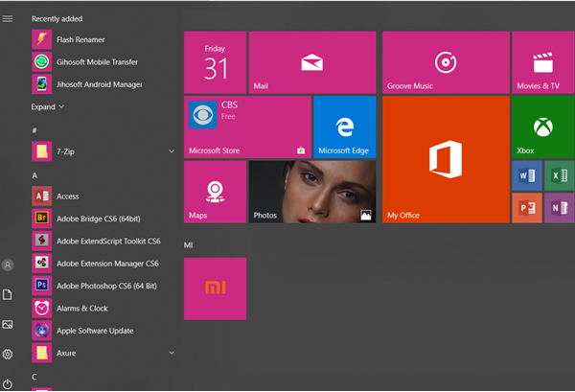Open Adobe Extension Manager CS6
The image size is (575, 392).
point(103,264)
